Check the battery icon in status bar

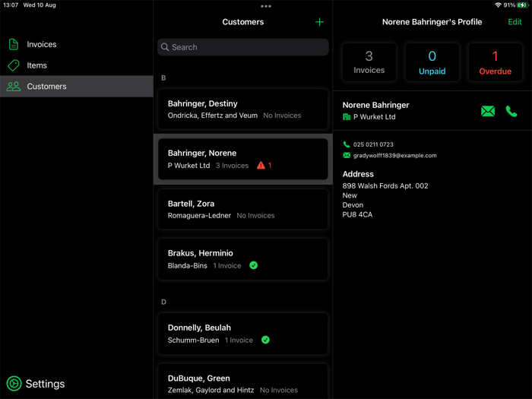(523, 5)
